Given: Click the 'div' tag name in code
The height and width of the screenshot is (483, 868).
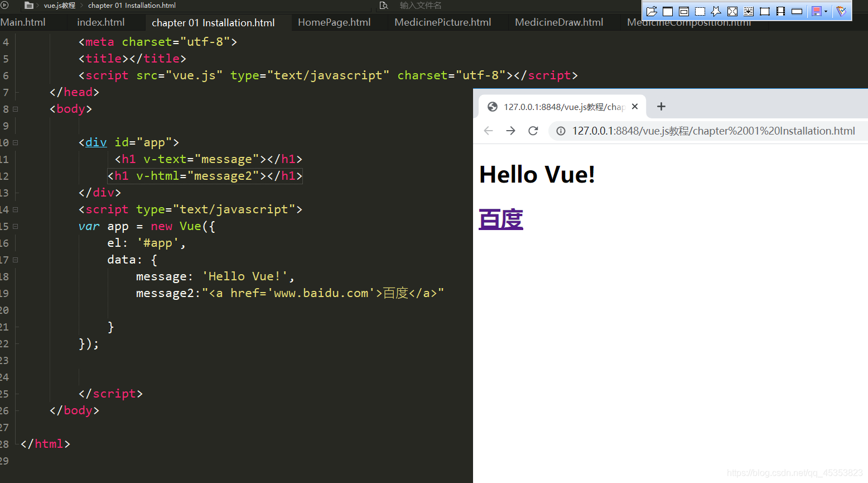Looking at the screenshot, I should coord(96,142).
